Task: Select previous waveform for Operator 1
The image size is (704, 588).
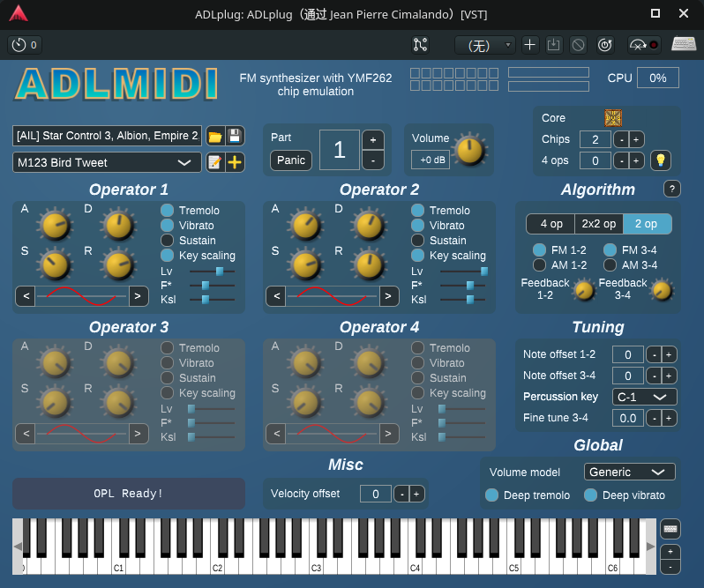Action: (26, 296)
